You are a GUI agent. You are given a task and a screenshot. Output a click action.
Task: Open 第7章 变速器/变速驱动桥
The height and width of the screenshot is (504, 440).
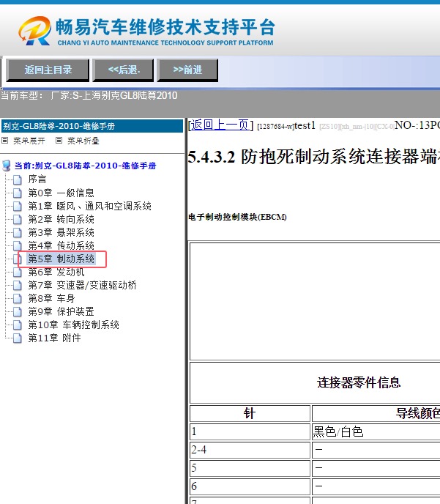pyautogui.click(x=83, y=285)
